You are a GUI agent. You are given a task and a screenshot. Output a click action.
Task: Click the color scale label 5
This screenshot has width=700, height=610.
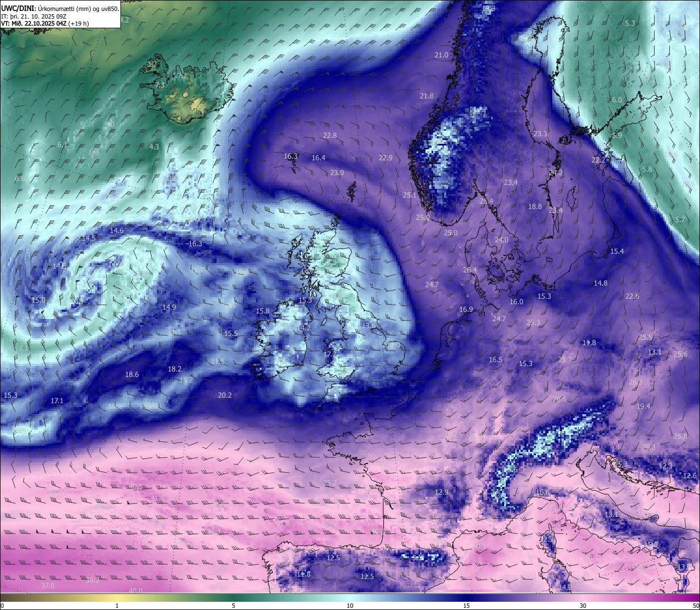coord(234,606)
